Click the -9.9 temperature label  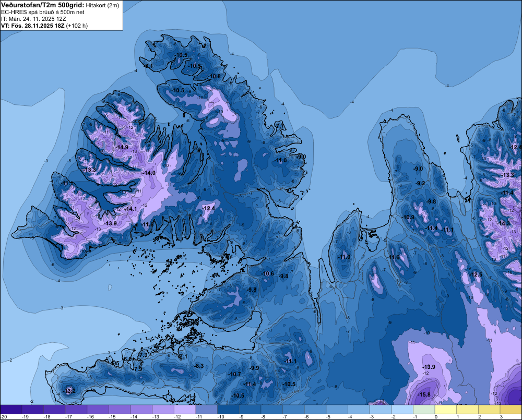pos(254,368)
